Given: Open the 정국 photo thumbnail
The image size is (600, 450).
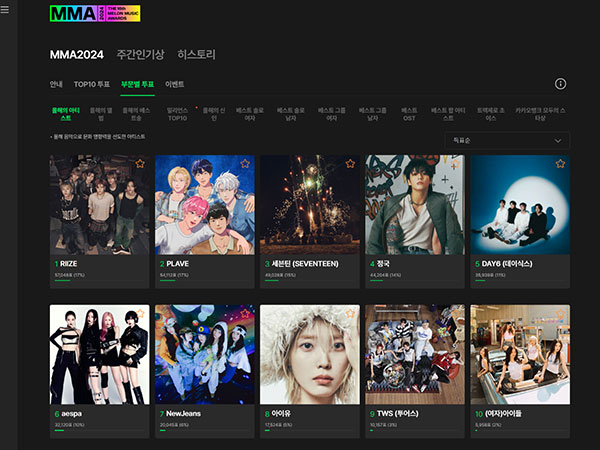Looking at the screenshot, I should coord(415,205).
